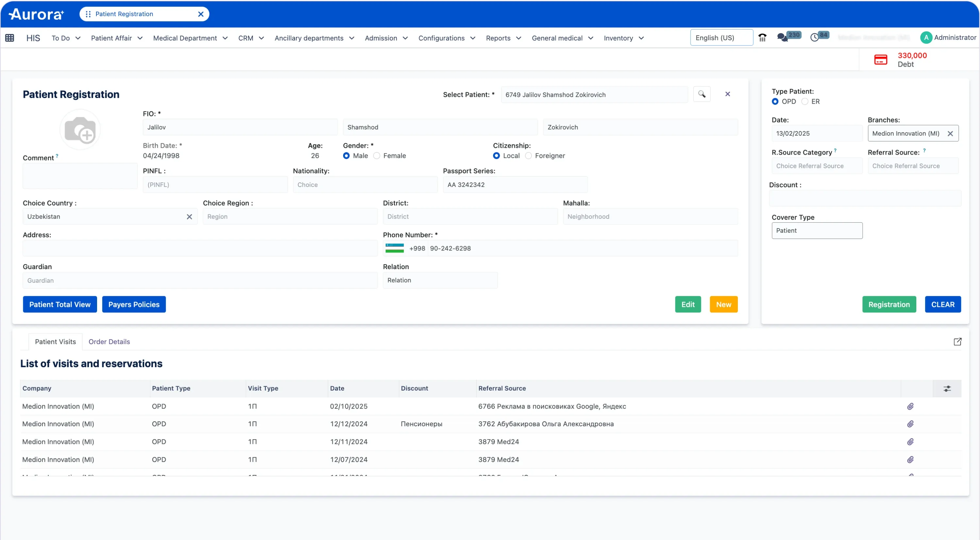Open the English (US) language selector

(721, 37)
